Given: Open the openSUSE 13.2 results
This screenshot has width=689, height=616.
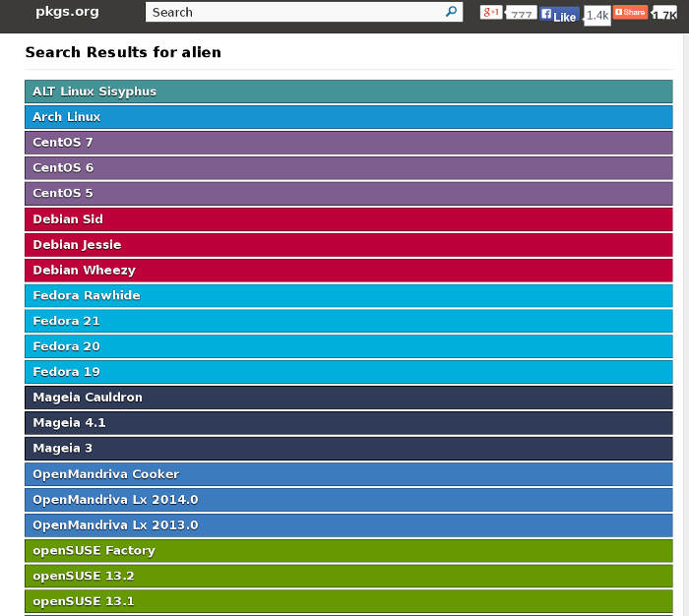Looking at the screenshot, I should pyautogui.click(x=348, y=577).
